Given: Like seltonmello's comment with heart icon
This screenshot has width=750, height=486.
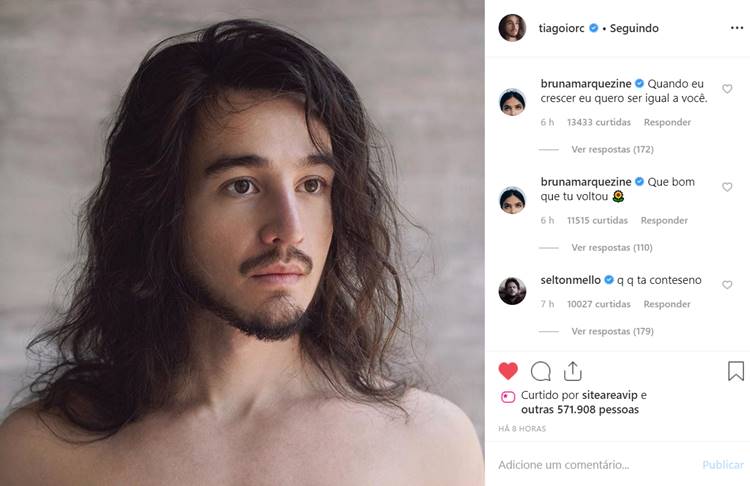Looking at the screenshot, I should 727,285.
